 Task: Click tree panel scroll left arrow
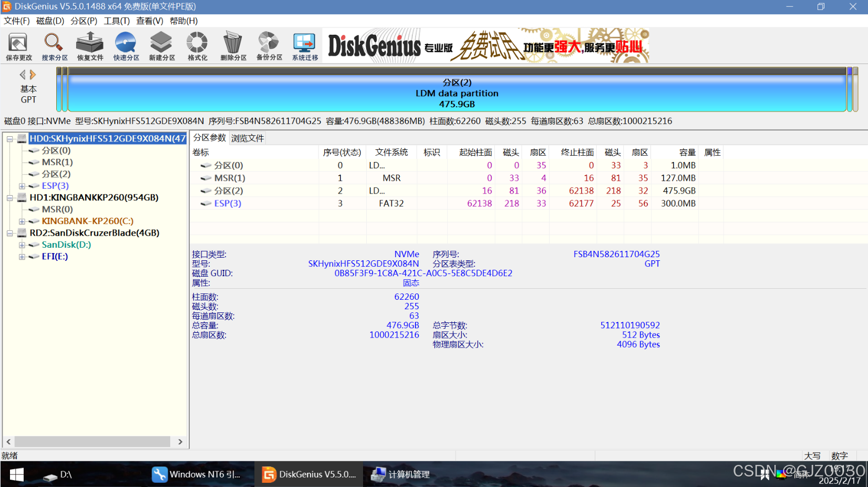[x=8, y=442]
